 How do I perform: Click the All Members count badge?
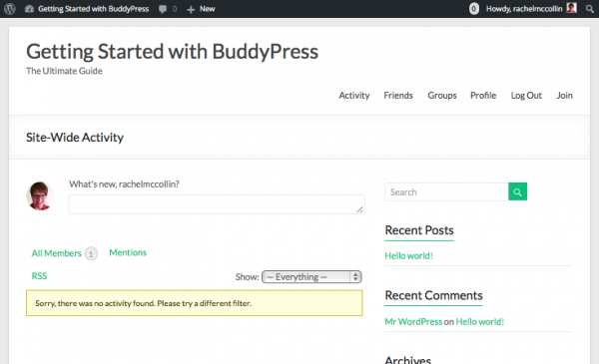[91, 253]
